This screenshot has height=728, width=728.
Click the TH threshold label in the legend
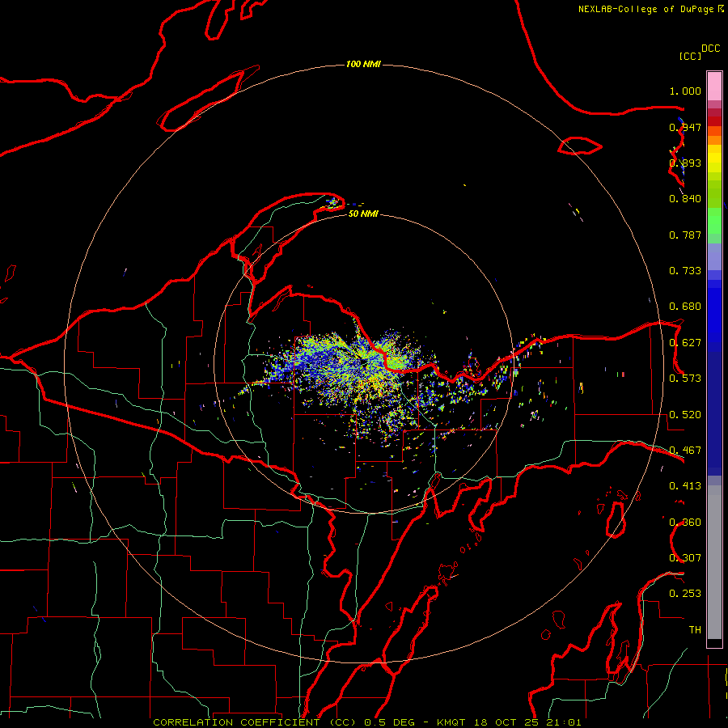[x=695, y=630]
